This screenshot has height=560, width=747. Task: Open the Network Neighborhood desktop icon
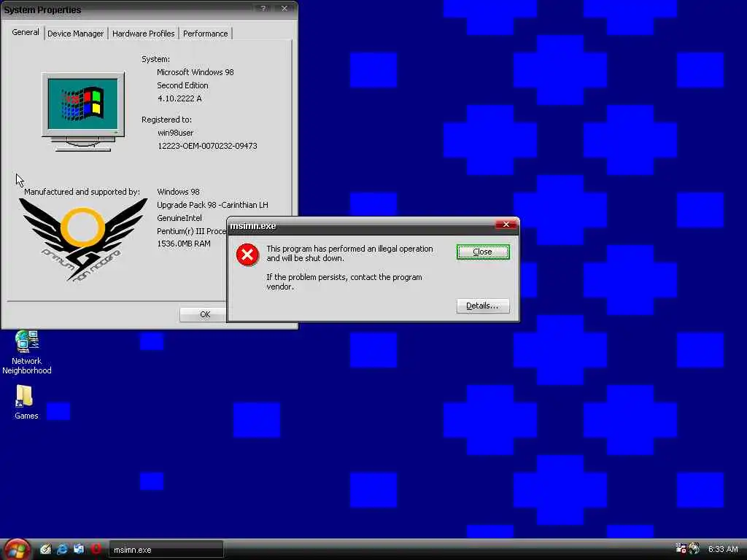pos(27,352)
